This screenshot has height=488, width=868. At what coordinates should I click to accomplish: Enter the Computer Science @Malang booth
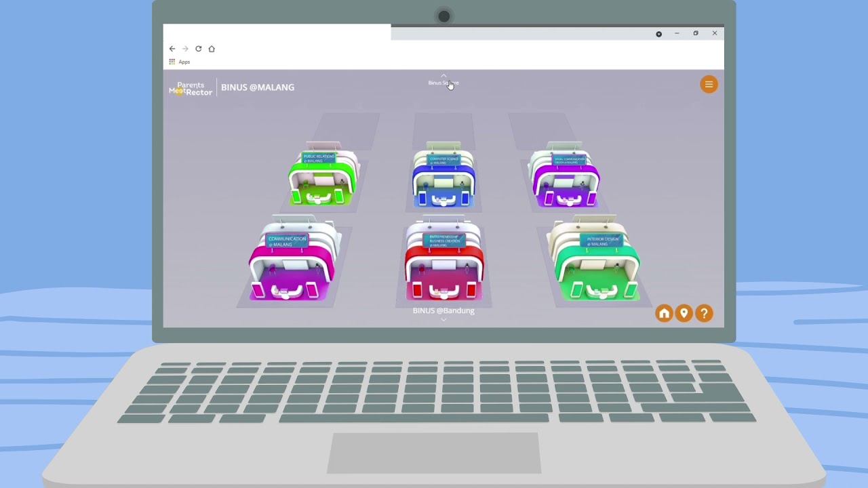pos(443,175)
